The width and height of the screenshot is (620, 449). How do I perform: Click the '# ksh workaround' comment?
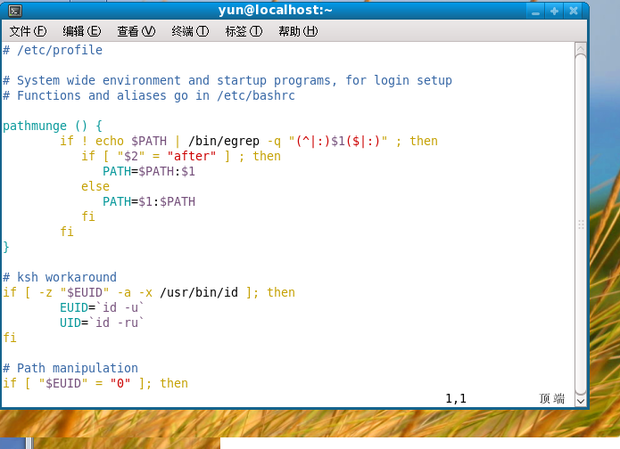coord(60,277)
